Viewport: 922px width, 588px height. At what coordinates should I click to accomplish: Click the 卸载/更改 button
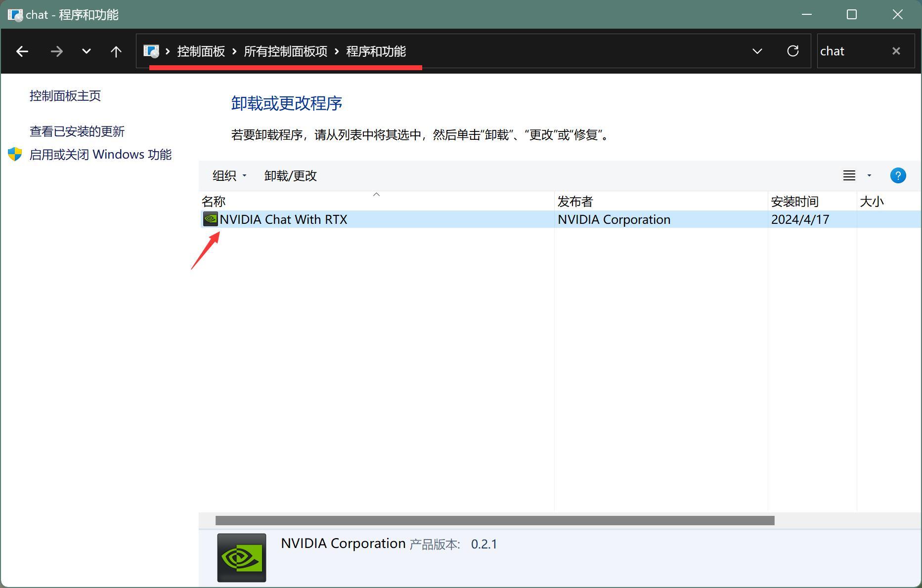291,176
